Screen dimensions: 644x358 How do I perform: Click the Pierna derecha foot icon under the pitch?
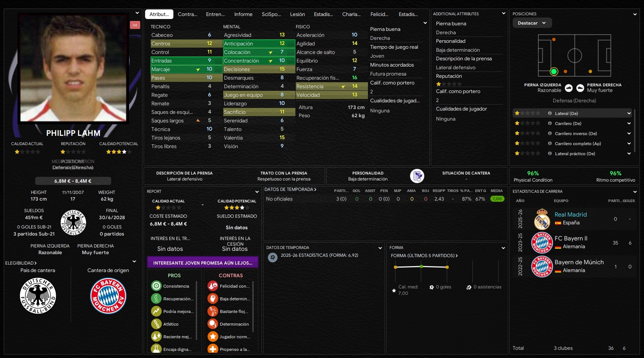[580, 88]
